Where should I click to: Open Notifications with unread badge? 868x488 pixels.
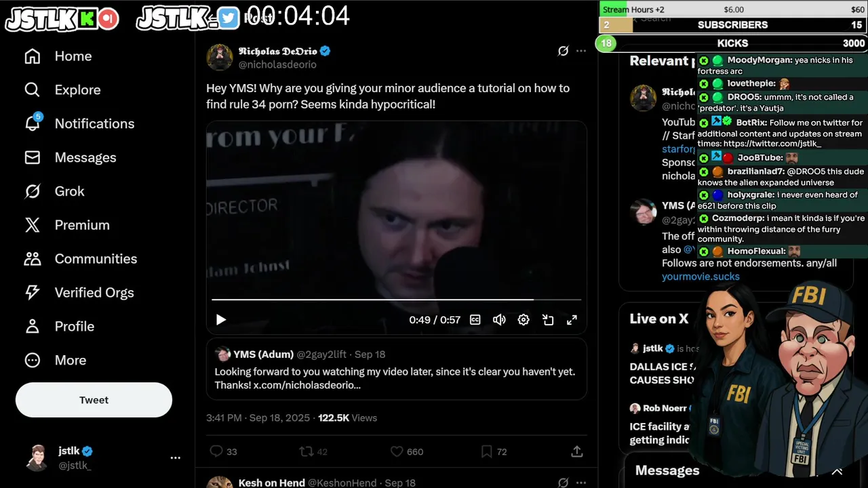pyautogui.click(x=79, y=123)
